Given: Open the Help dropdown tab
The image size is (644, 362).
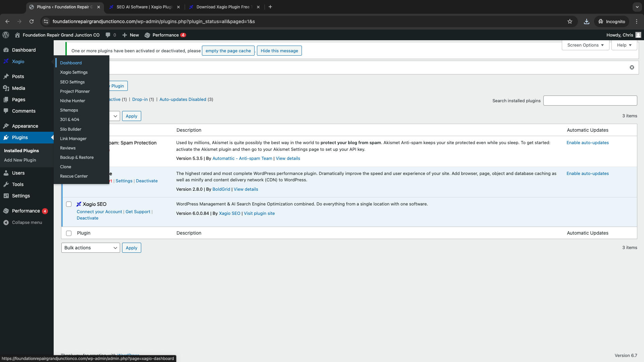Looking at the screenshot, I should click(x=624, y=45).
